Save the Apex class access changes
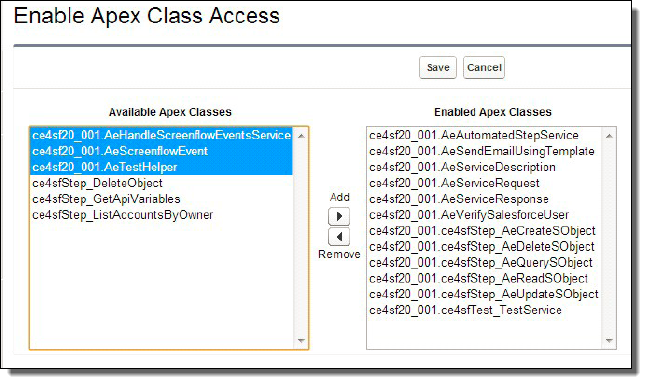The height and width of the screenshot is (384, 647). coord(438,67)
